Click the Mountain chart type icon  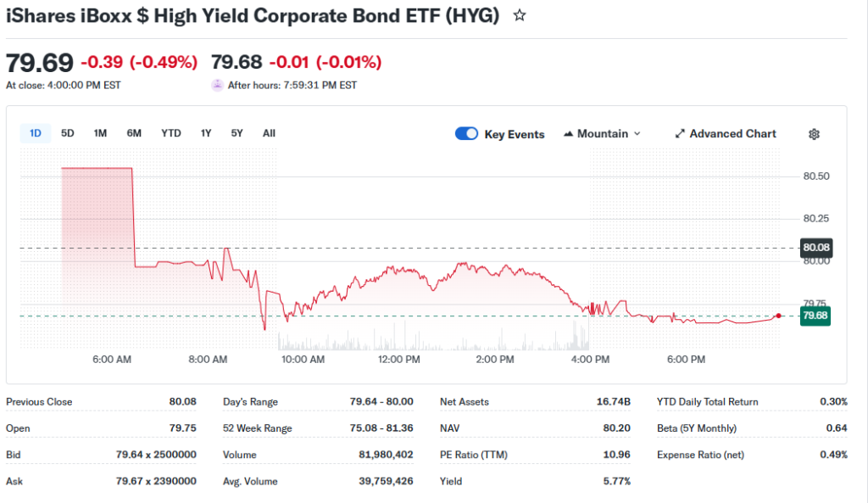(x=568, y=134)
